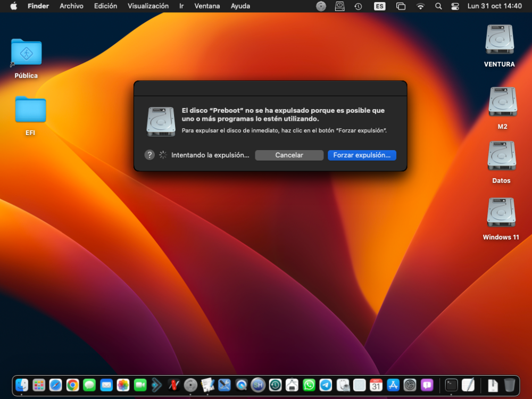Image resolution: width=532 pixels, height=399 pixels.
Task: Open Terminal from the Dock
Action: 451,385
